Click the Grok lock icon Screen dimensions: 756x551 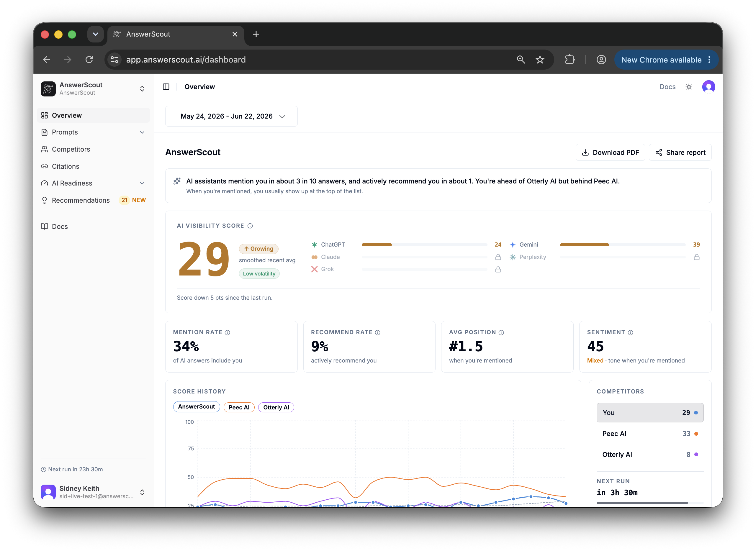pos(498,269)
